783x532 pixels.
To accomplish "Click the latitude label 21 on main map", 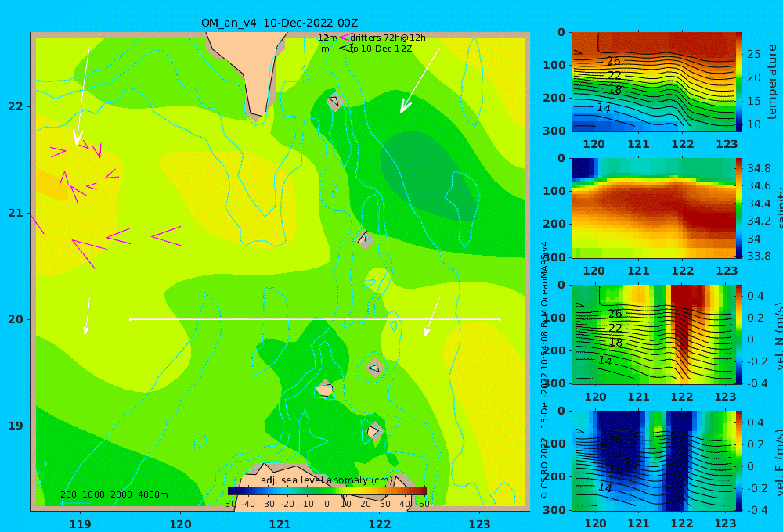I will [x=16, y=213].
